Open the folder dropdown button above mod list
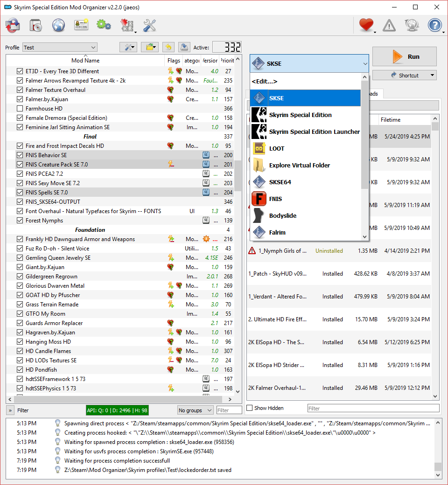Image resolution: width=448 pixels, height=485 pixels. point(150,47)
